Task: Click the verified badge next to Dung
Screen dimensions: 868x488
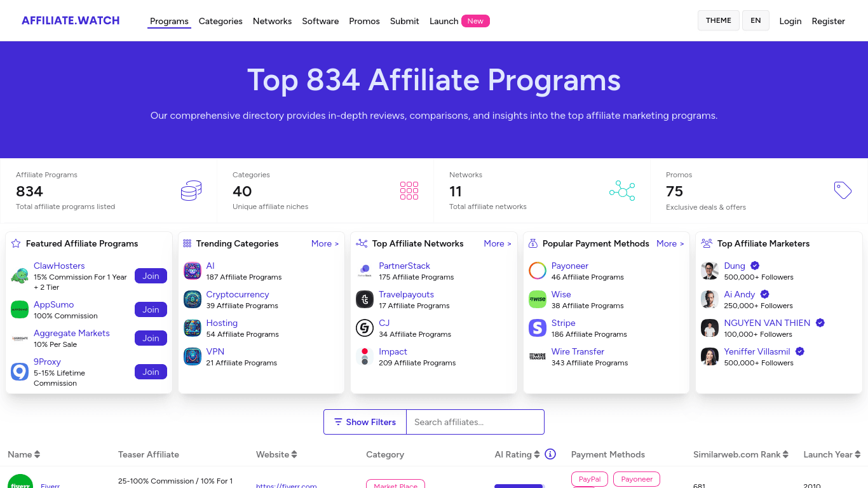Action: [x=754, y=266]
